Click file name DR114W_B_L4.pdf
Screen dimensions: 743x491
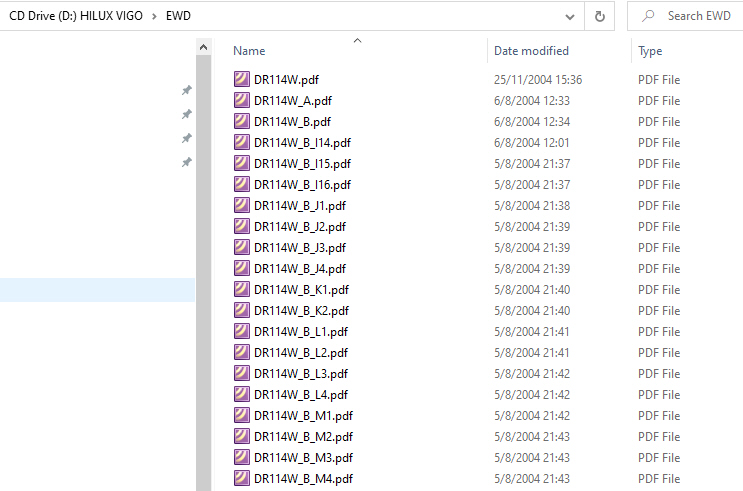click(x=301, y=394)
